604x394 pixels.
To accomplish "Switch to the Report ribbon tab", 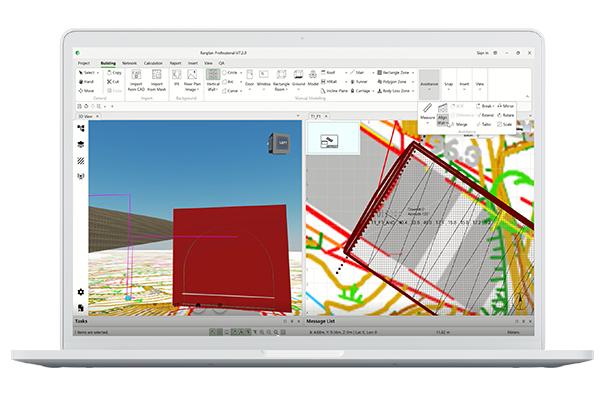I will [x=175, y=63].
